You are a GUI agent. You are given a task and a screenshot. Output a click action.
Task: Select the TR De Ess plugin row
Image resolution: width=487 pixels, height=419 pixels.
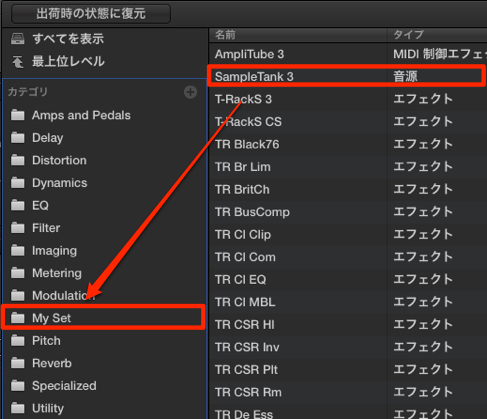348,413
